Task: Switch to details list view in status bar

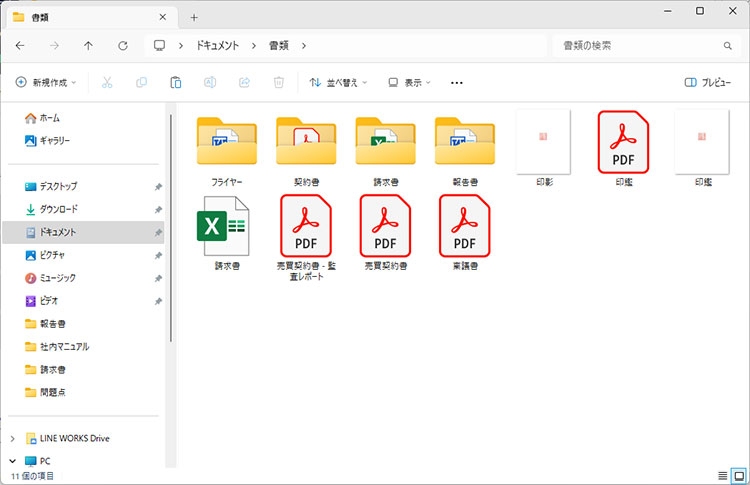Action: [x=722, y=474]
